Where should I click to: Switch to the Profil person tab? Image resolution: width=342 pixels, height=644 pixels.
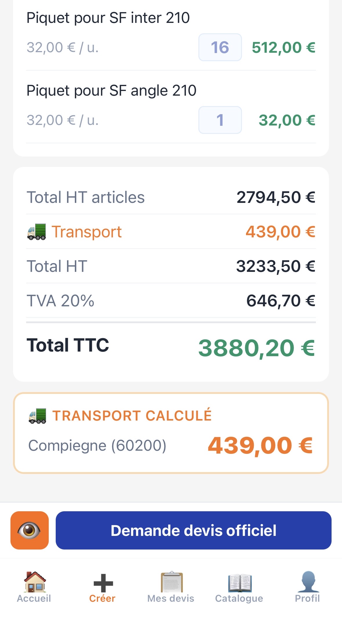click(307, 587)
